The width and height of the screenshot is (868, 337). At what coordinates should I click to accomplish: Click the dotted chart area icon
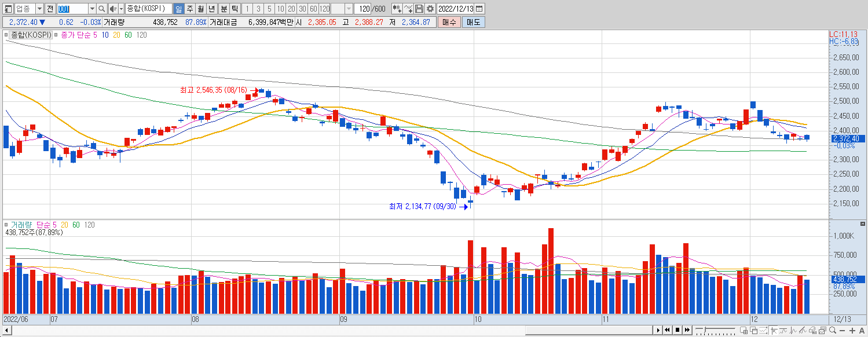pyautogui.click(x=764, y=330)
